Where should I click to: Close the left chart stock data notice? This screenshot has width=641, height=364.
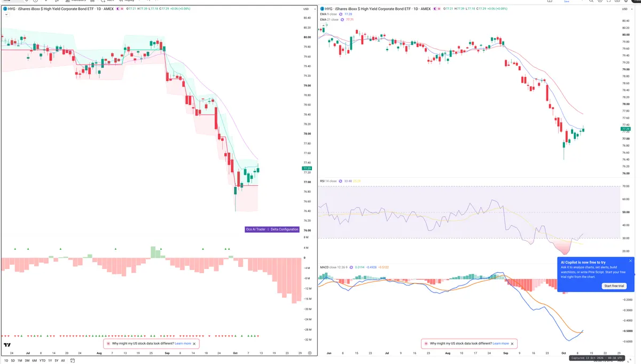pyautogui.click(x=194, y=344)
